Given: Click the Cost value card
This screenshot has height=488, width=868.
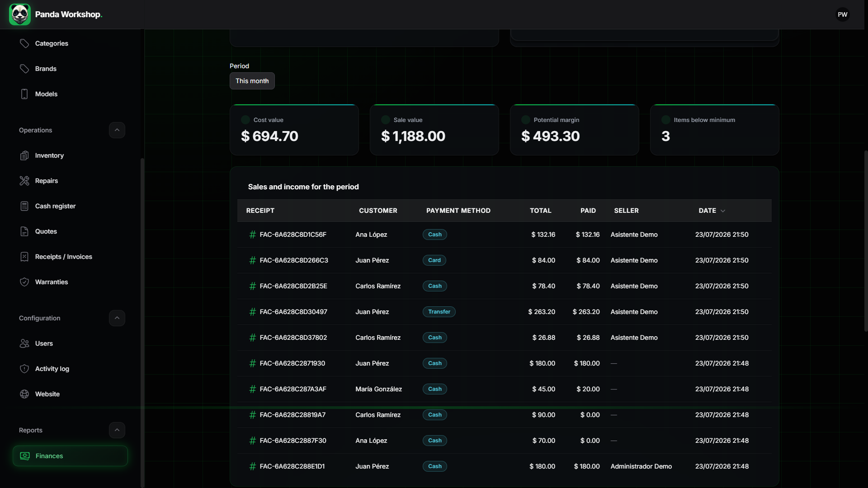Looking at the screenshot, I should (x=294, y=130).
